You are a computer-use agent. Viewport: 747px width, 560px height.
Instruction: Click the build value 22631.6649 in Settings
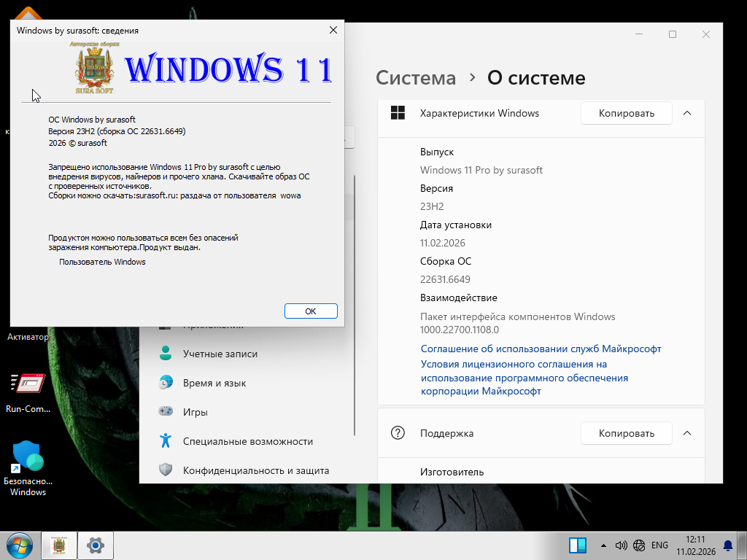pos(445,279)
